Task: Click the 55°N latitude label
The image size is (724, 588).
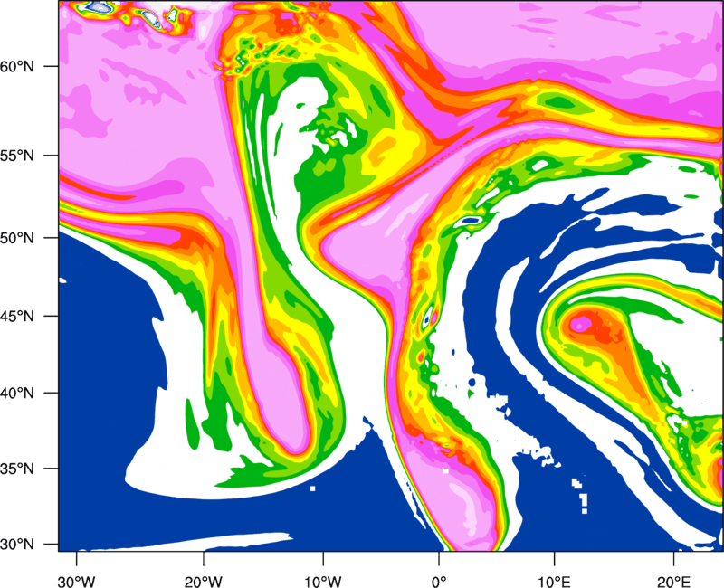Action: pyautogui.click(x=17, y=155)
